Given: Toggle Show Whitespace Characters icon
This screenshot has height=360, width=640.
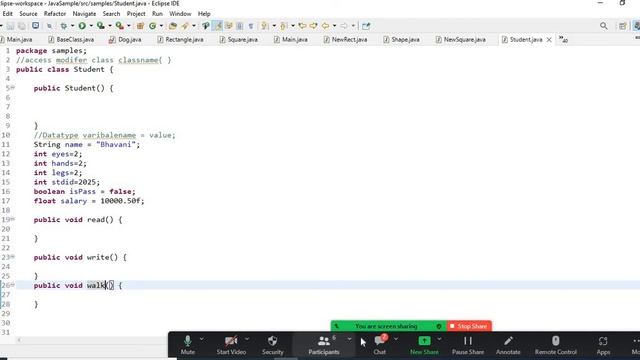Looking at the screenshot, I should (251, 26).
